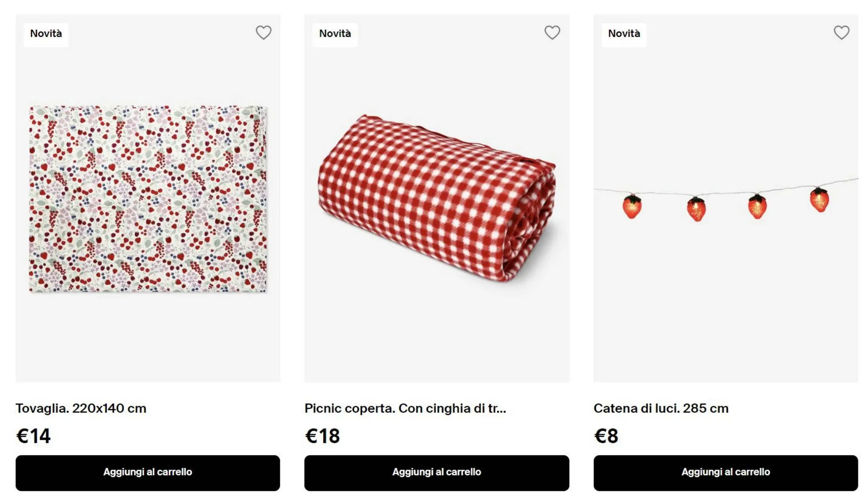Click the €18 price under Picnic coperta

(322, 436)
